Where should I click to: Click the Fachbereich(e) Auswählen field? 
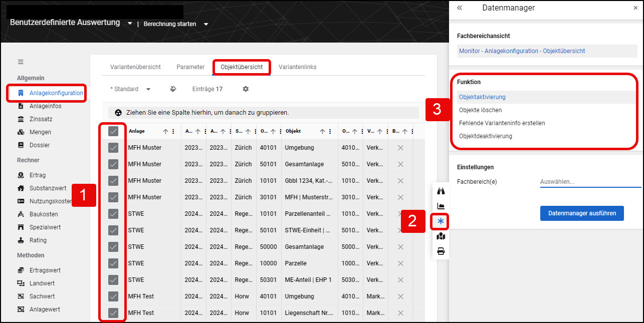[590, 182]
